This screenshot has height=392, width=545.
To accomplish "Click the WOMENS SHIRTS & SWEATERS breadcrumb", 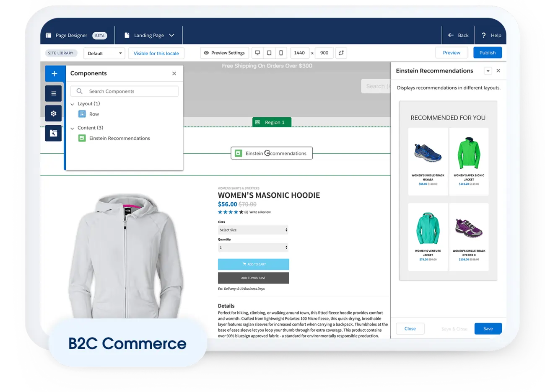I will click(239, 188).
